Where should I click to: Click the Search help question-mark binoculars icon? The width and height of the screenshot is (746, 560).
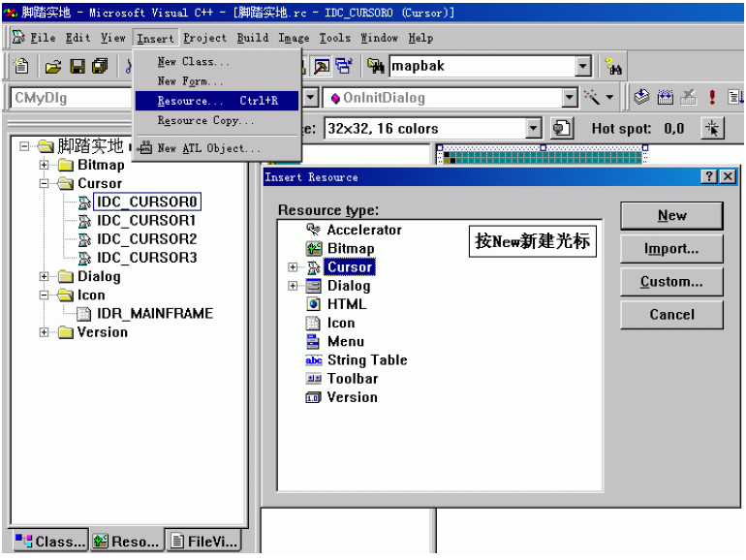pyautogui.click(x=612, y=66)
